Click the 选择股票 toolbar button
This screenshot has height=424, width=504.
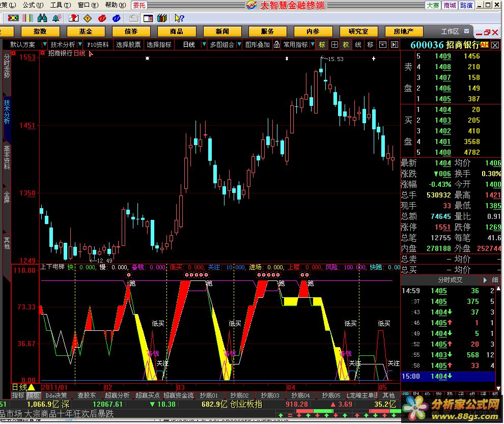click(x=128, y=45)
